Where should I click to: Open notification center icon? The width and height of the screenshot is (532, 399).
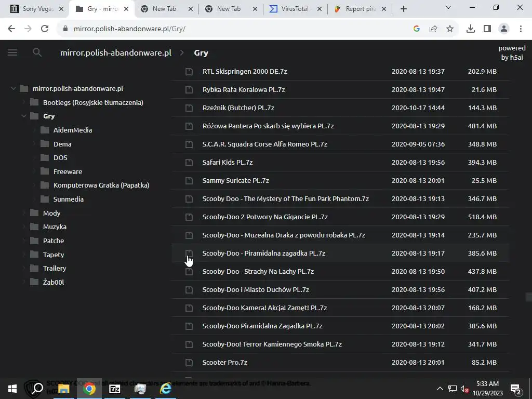pyautogui.click(x=515, y=389)
